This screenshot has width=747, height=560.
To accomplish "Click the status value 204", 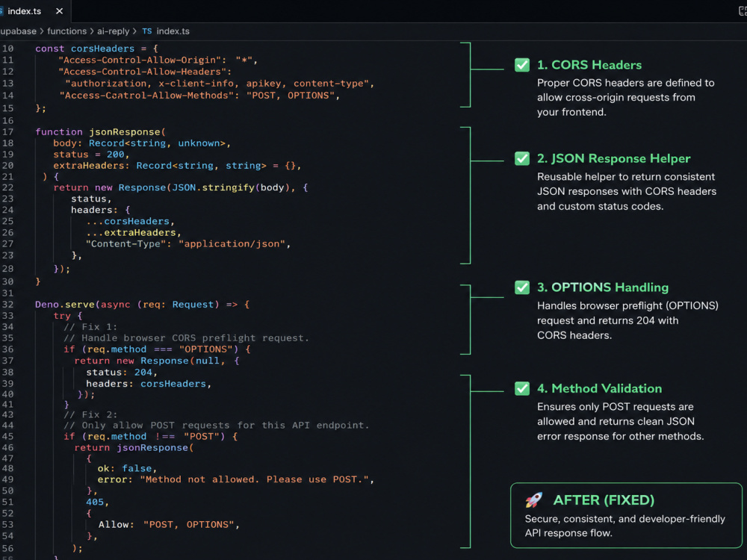I will point(143,373).
